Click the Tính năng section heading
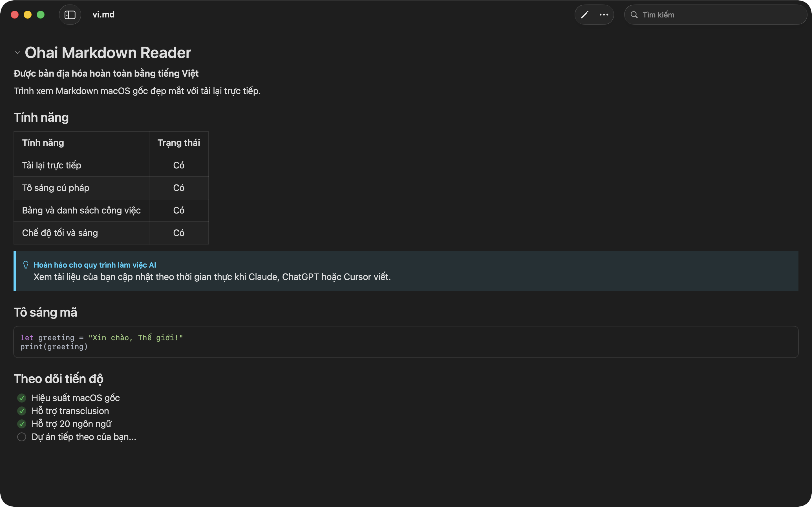 41,118
